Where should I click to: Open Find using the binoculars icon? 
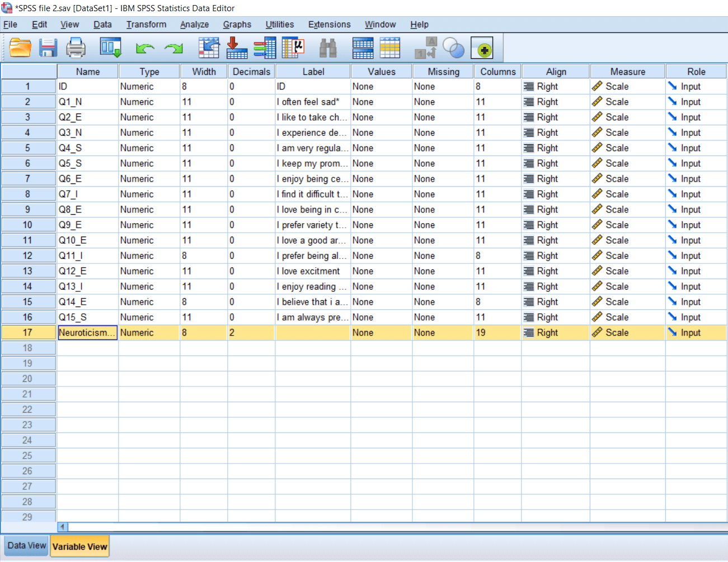point(328,48)
